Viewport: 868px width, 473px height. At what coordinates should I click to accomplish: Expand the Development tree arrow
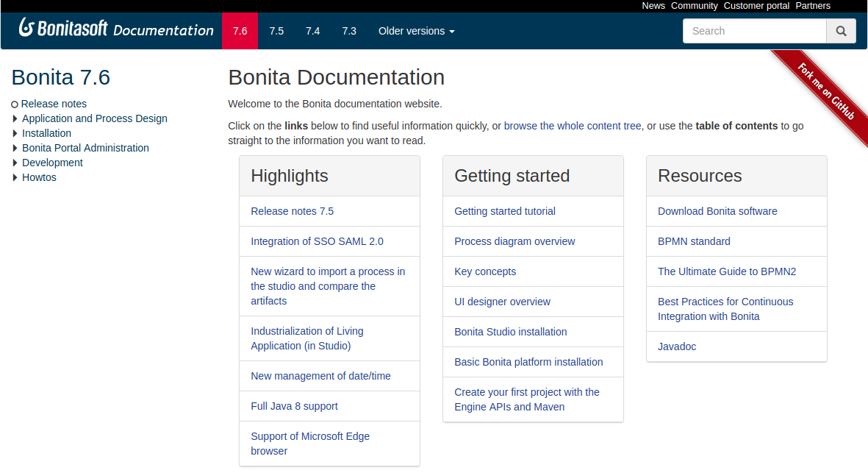coord(15,163)
